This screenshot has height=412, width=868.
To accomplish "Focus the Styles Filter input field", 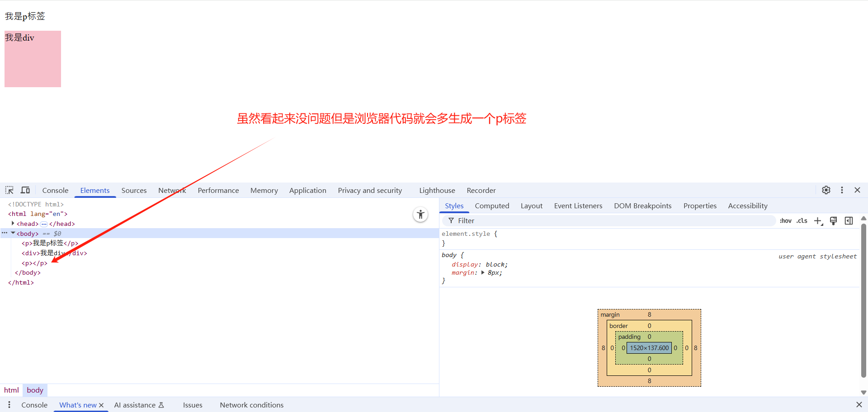I will [610, 221].
